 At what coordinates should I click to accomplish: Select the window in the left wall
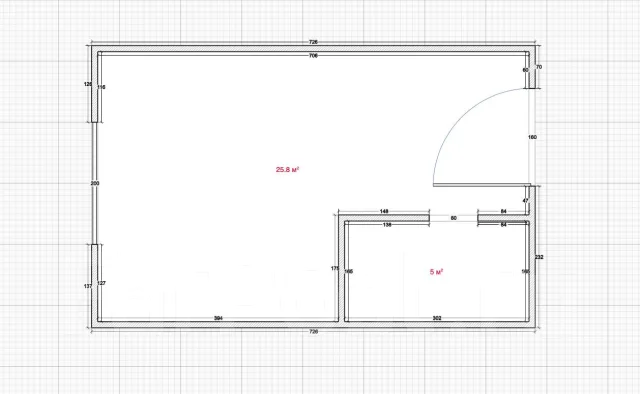pos(95,183)
